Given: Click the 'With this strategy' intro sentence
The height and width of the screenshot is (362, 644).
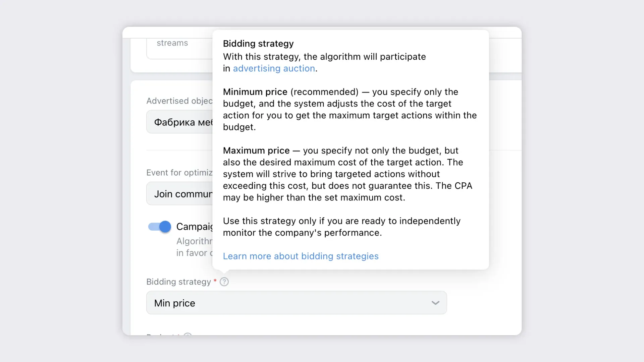Looking at the screenshot, I should [324, 57].
